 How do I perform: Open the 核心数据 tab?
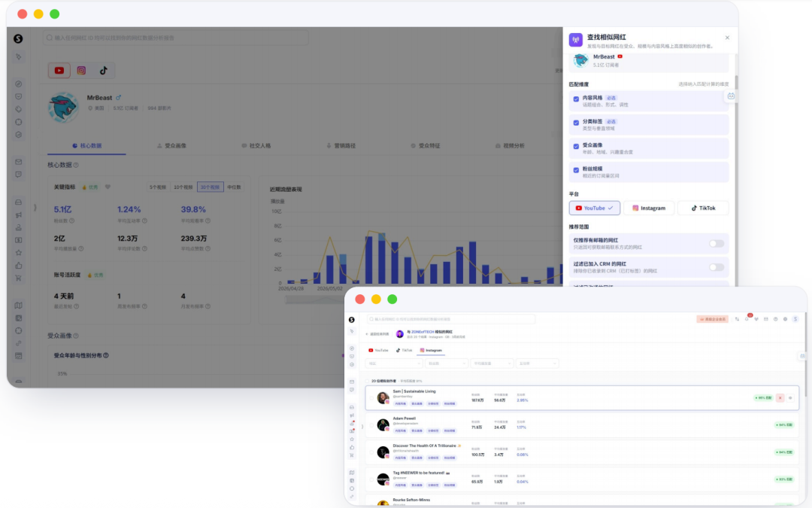click(x=87, y=146)
